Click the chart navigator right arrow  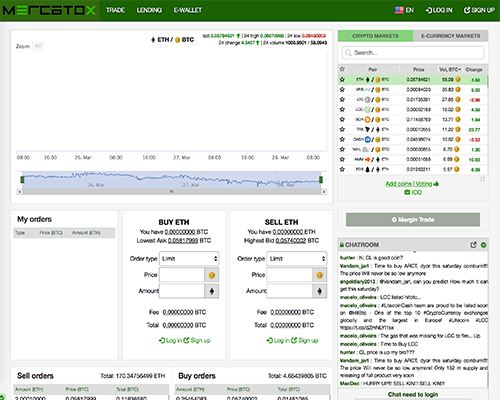pos(324,192)
